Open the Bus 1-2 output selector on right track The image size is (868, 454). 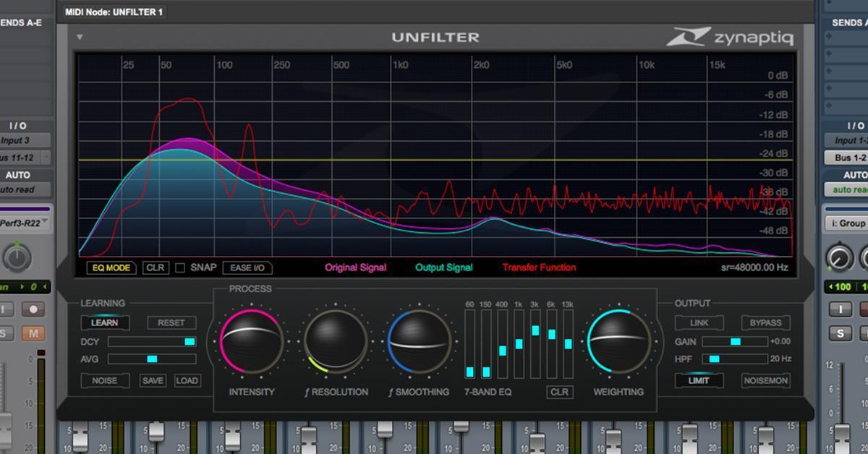coord(846,158)
